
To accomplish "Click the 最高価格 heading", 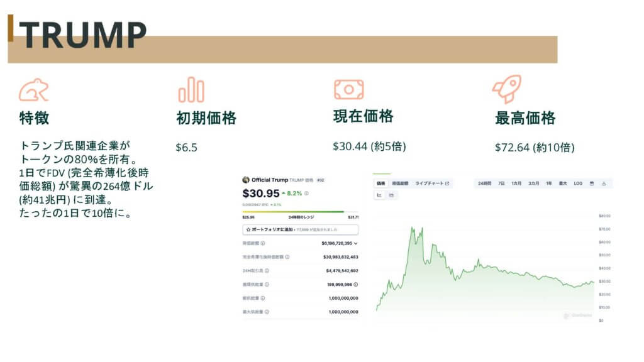I will tap(525, 118).
